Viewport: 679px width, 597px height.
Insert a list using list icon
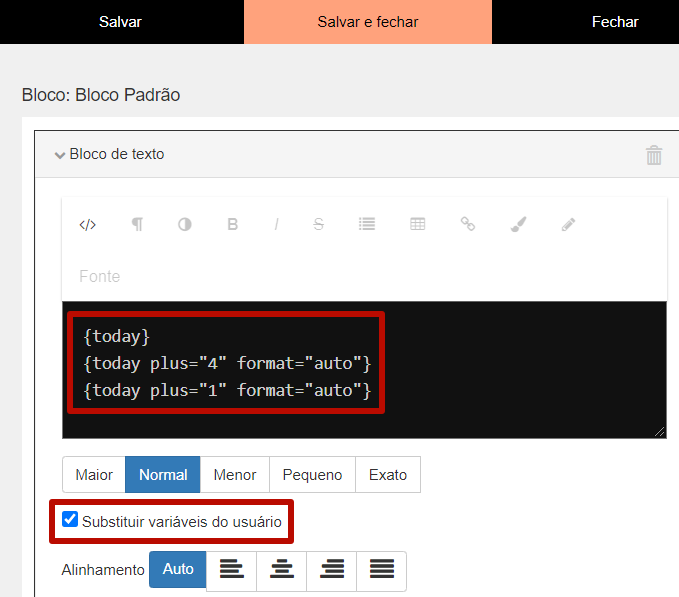367,224
